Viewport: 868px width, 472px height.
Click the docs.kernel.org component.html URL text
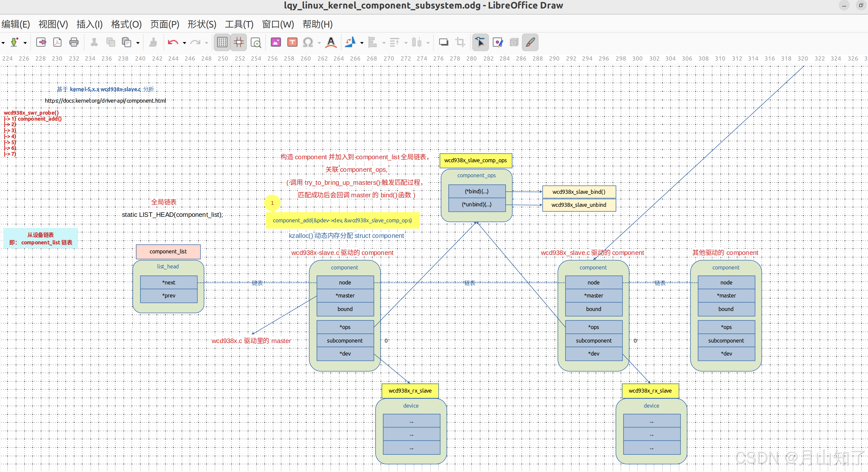coord(105,101)
